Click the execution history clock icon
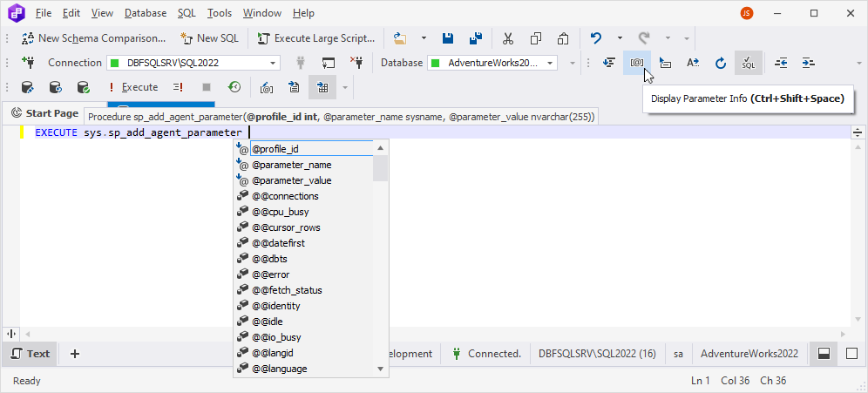The image size is (868, 393). [x=234, y=87]
